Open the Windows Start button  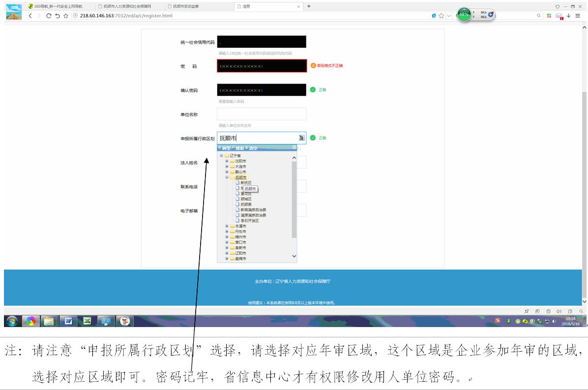(x=12, y=321)
